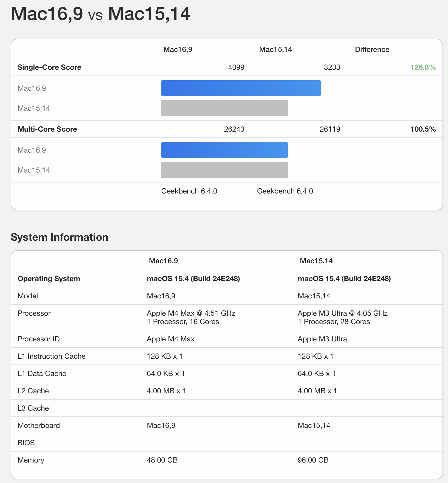Click the BIOS row label
This screenshot has height=483, width=448.
click(26, 443)
